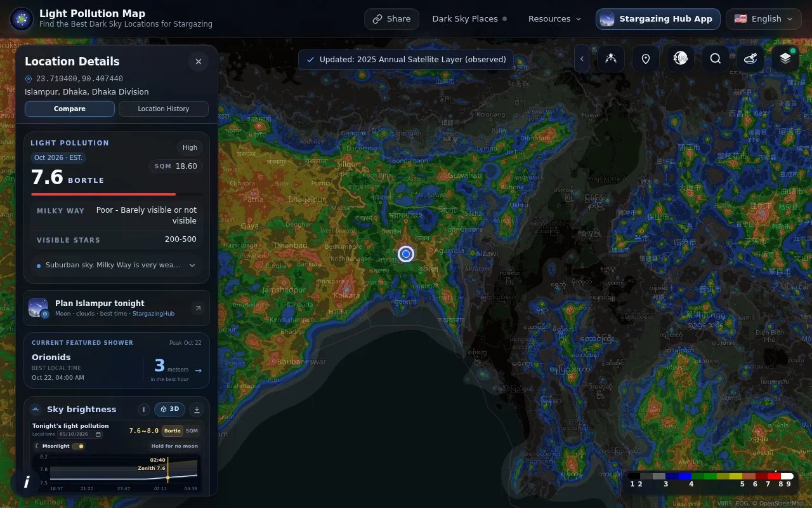Viewport: 812px width, 508px height.
Task: Click the blue location marker on map
Action: tap(406, 254)
